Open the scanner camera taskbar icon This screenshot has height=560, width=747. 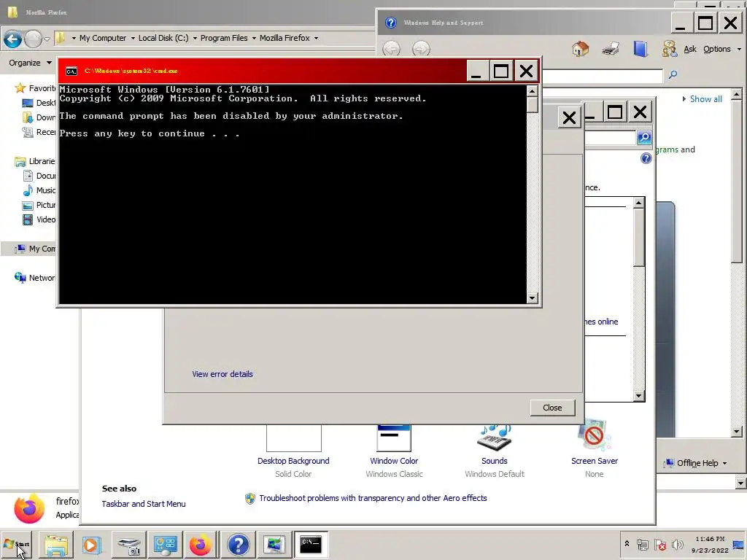pos(129,544)
